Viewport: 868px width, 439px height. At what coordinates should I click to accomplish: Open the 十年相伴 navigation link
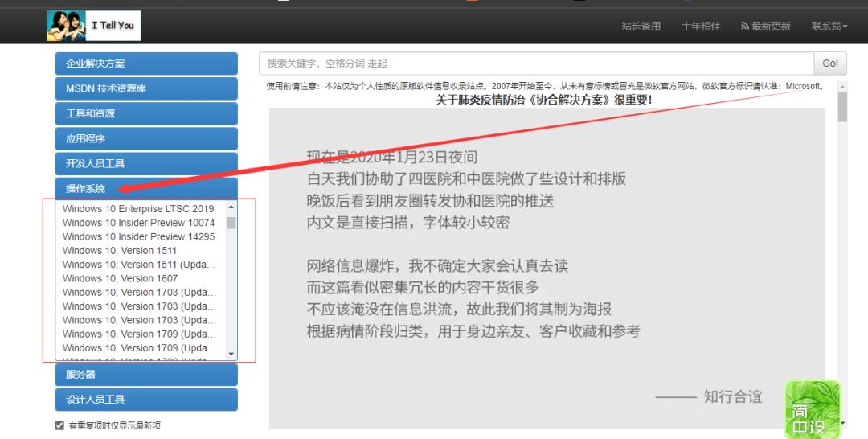click(701, 26)
